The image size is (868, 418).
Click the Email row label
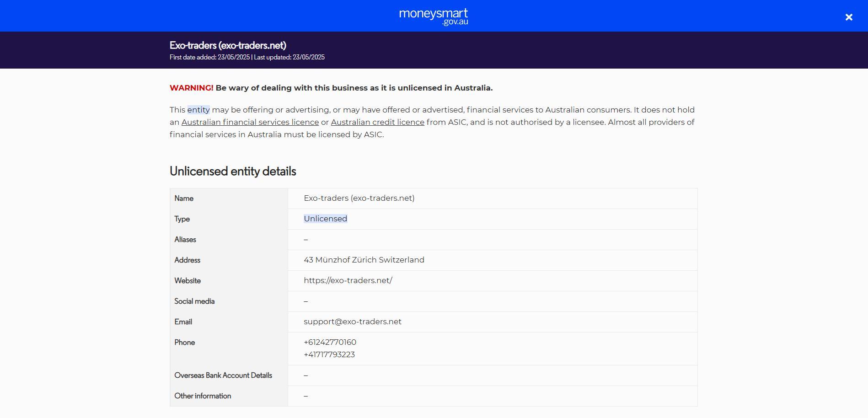point(183,322)
